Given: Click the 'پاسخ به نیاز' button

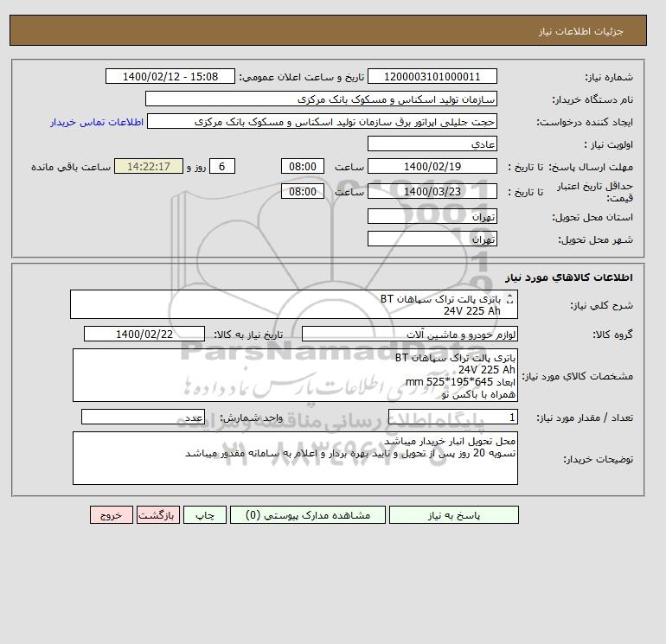Looking at the screenshot, I should click(453, 515).
